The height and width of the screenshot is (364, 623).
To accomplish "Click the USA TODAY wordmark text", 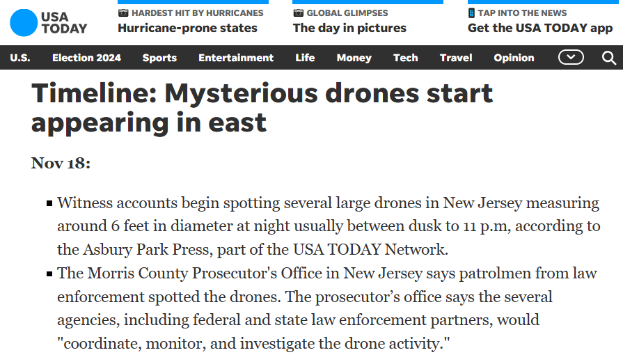I will click(64, 23).
